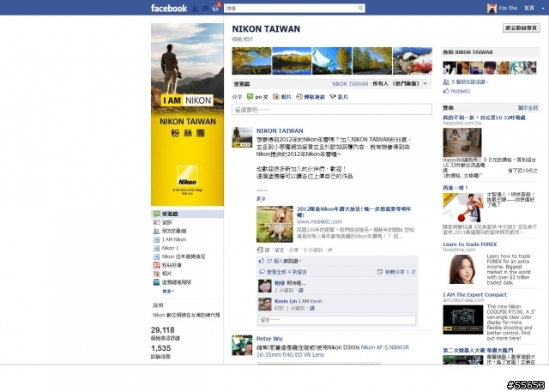
Task: Click the COOLPIX P7100 camera ad image
Action: pyautogui.click(x=462, y=320)
